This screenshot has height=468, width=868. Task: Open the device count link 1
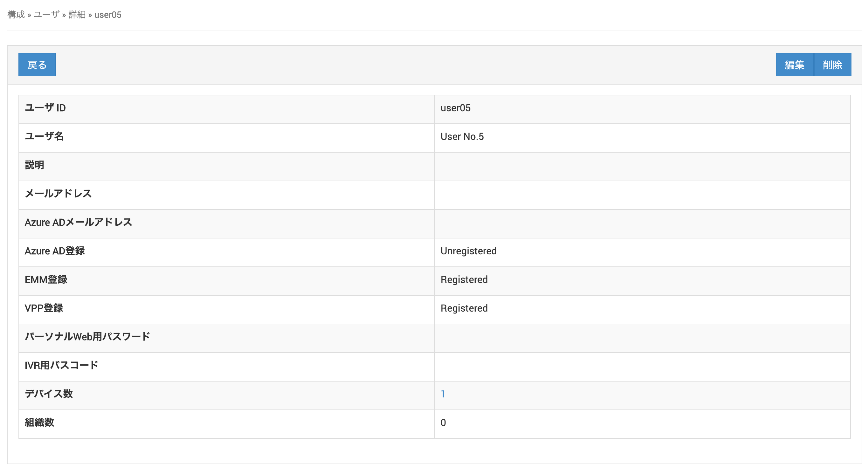(x=443, y=394)
